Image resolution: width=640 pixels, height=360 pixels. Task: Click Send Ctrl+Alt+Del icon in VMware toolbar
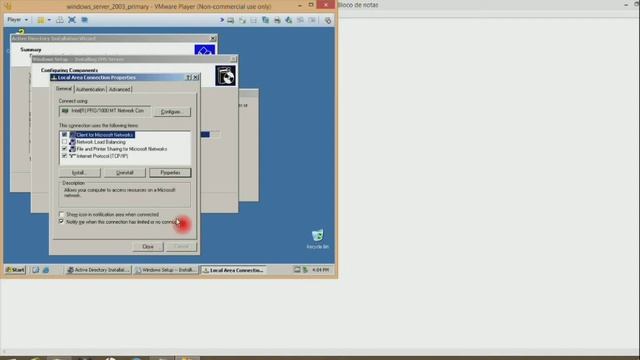click(x=60, y=20)
